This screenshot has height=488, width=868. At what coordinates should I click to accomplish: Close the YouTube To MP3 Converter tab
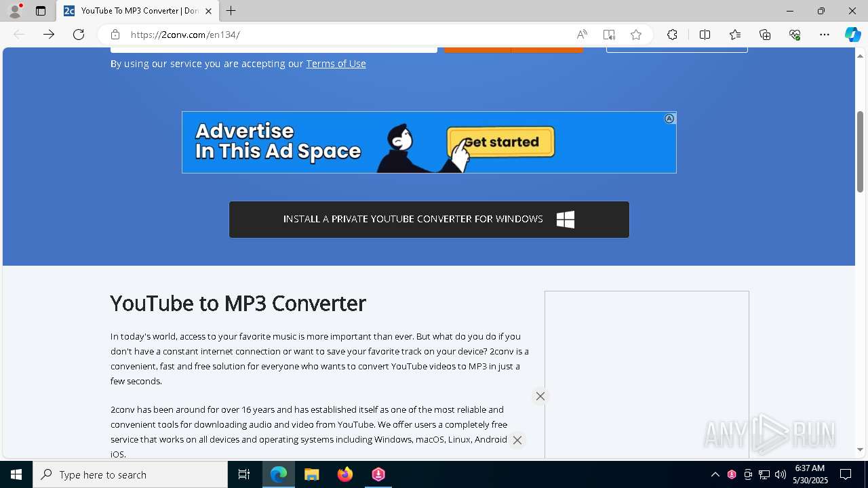pos(209,11)
